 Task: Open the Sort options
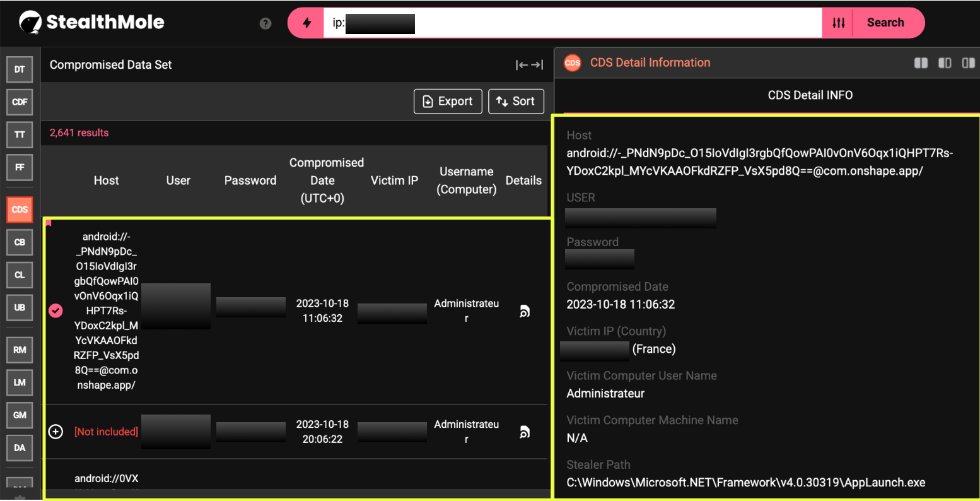coord(516,102)
